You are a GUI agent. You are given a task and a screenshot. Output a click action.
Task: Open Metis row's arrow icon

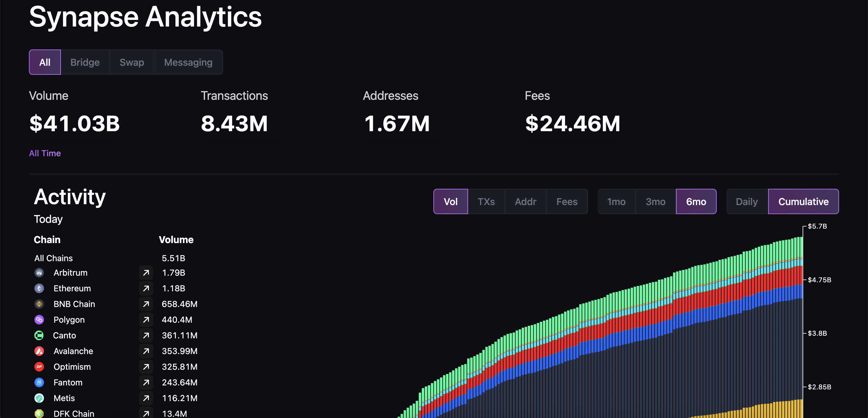146,398
